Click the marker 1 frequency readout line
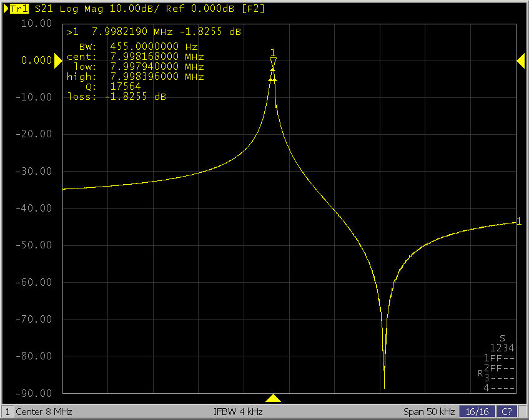The width and height of the screenshot is (529, 420). click(x=154, y=32)
